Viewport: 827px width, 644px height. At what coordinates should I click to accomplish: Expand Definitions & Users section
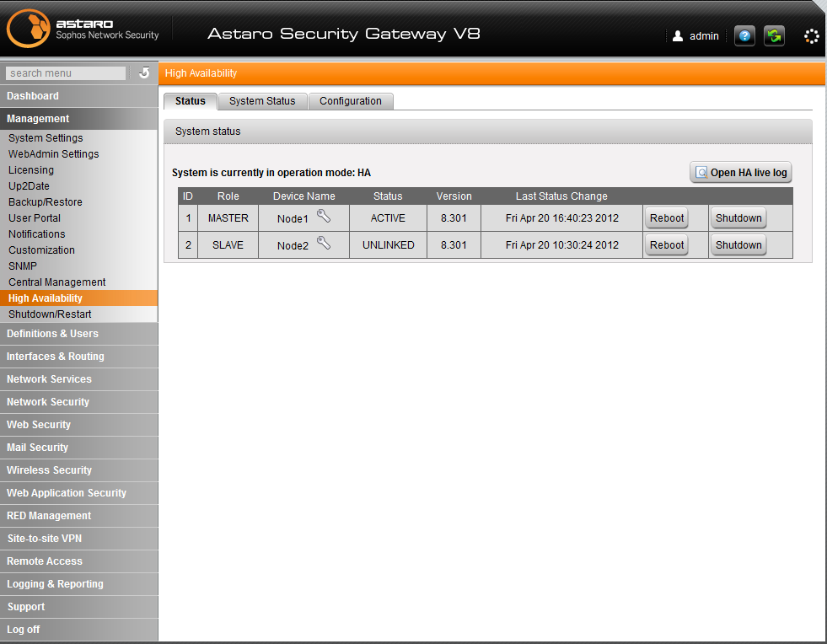52,334
